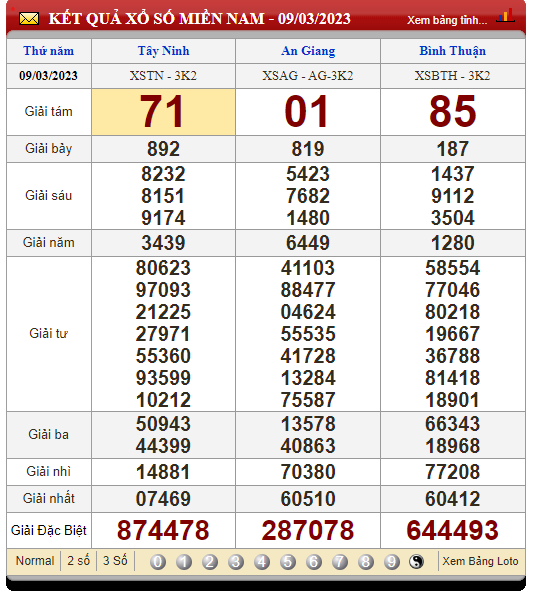Viewport: 533px width, 596px height.
Task: Switch to 3 Số display mode
Action: click(115, 561)
